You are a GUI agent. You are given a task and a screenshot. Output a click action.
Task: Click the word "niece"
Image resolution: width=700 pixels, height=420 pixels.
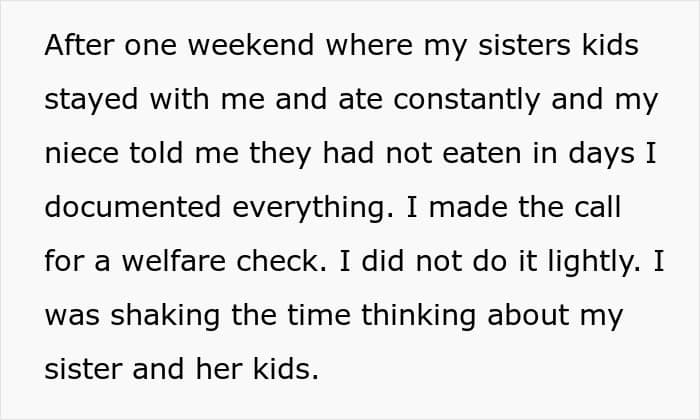coord(79,155)
